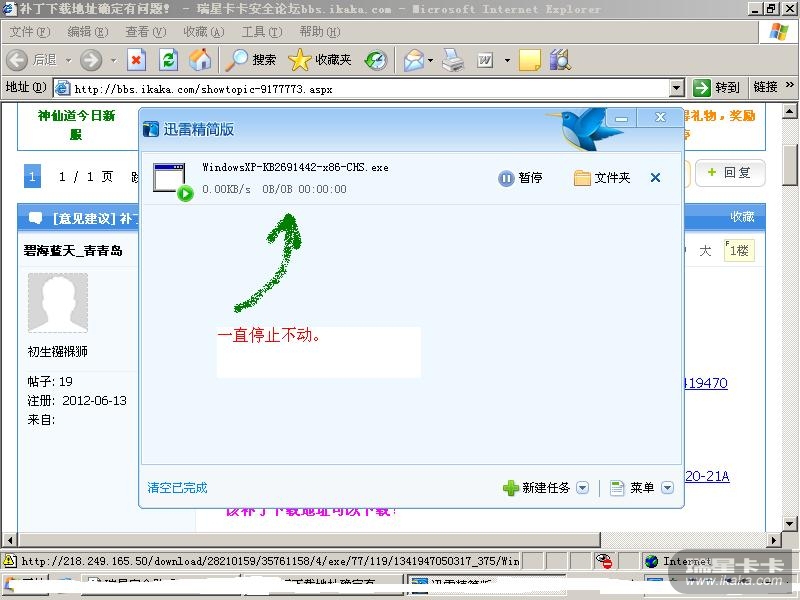
Task: Expand the Links toolbar chevron
Action: point(790,85)
